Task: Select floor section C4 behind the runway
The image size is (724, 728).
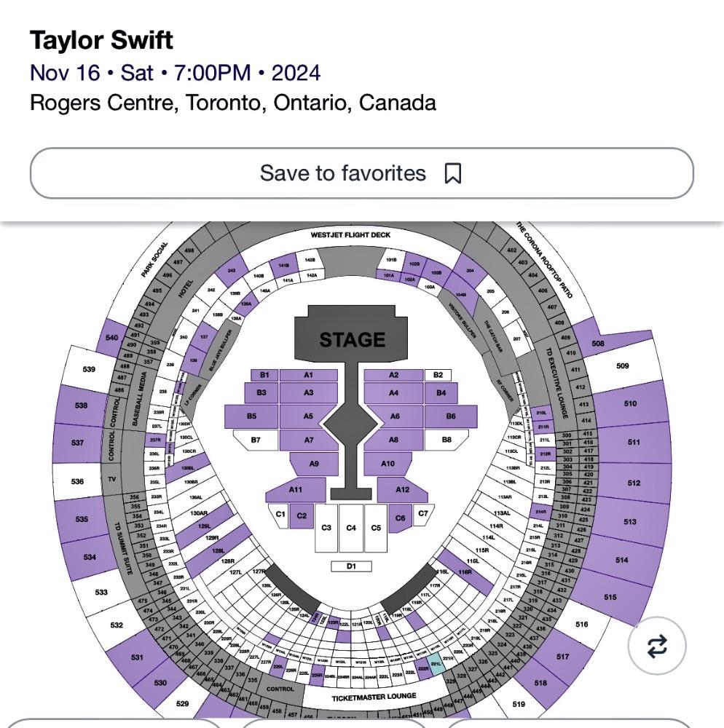Action: pyautogui.click(x=351, y=528)
